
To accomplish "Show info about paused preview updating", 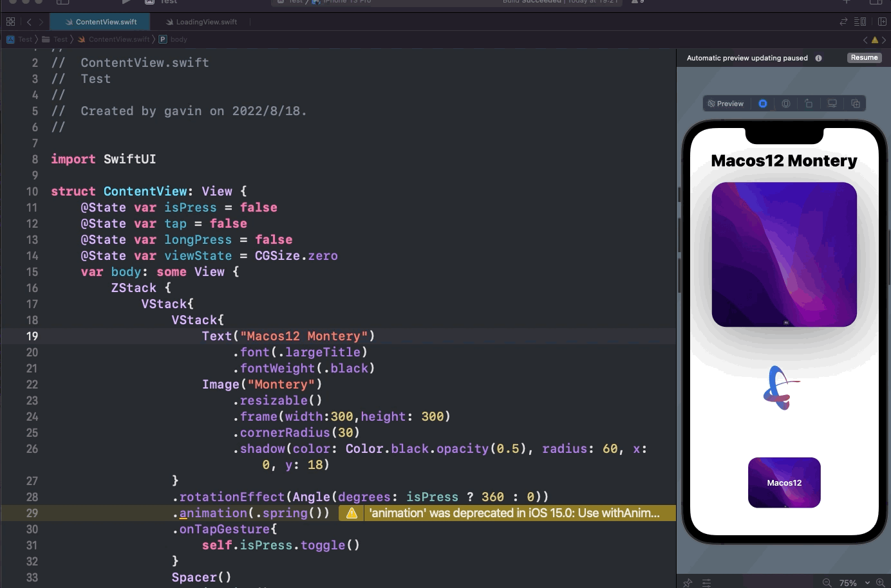I will 818,58.
